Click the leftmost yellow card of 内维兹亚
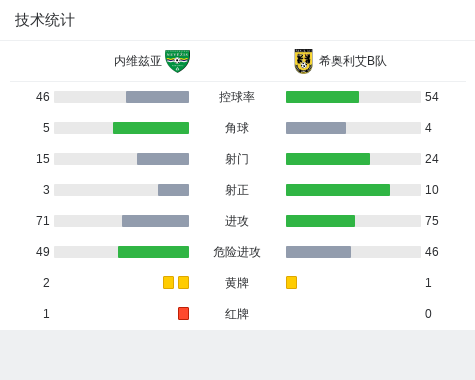This screenshot has height=380, width=475. coord(168,282)
